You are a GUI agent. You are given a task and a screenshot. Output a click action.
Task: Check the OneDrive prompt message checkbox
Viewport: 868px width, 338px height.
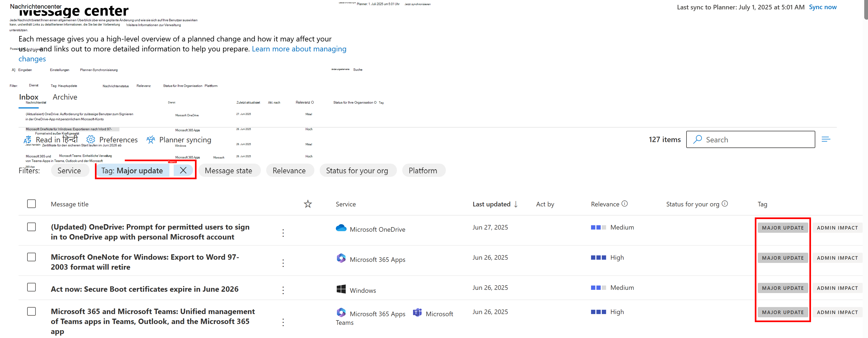point(31,227)
